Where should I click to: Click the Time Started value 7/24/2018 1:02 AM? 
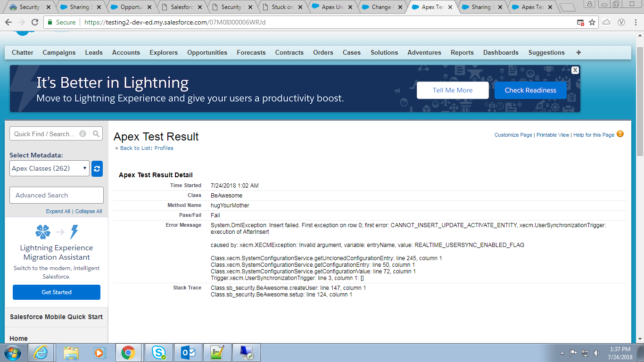point(235,186)
